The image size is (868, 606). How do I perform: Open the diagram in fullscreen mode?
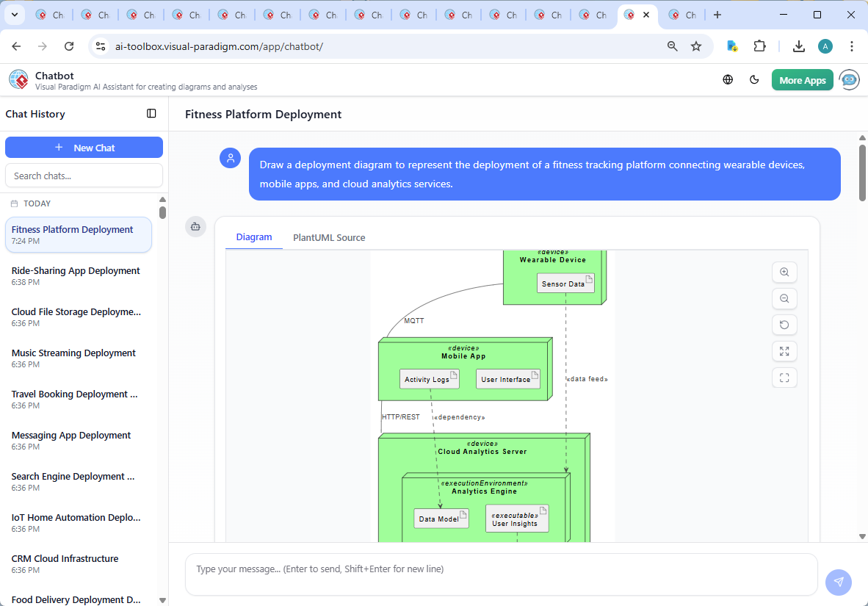[784, 378]
